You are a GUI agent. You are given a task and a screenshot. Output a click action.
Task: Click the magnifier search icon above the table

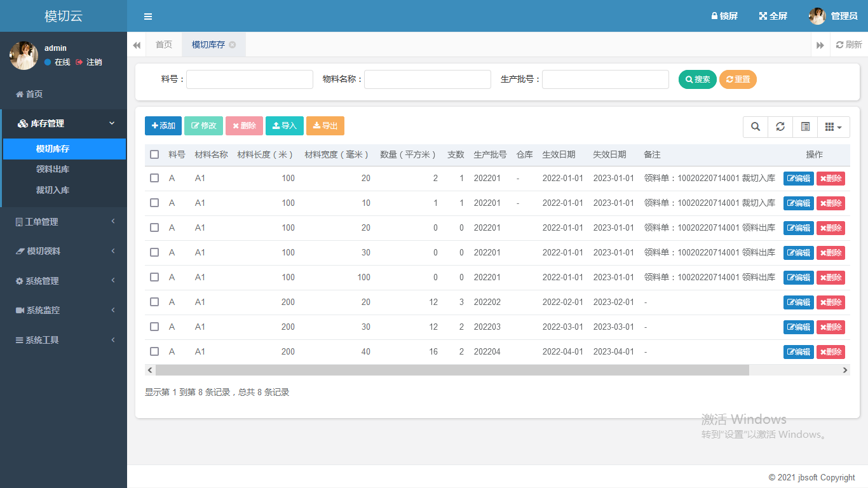pos(756,126)
